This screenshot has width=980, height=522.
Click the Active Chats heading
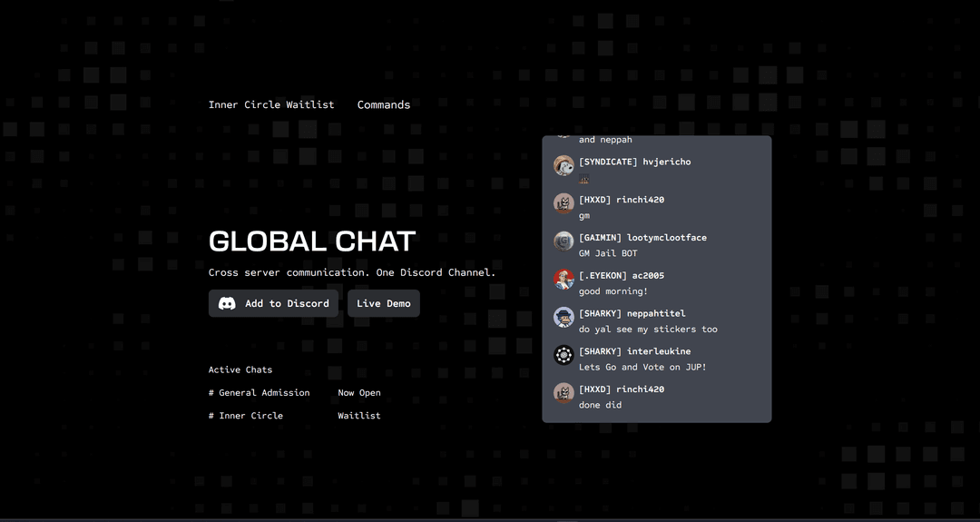[x=240, y=369]
